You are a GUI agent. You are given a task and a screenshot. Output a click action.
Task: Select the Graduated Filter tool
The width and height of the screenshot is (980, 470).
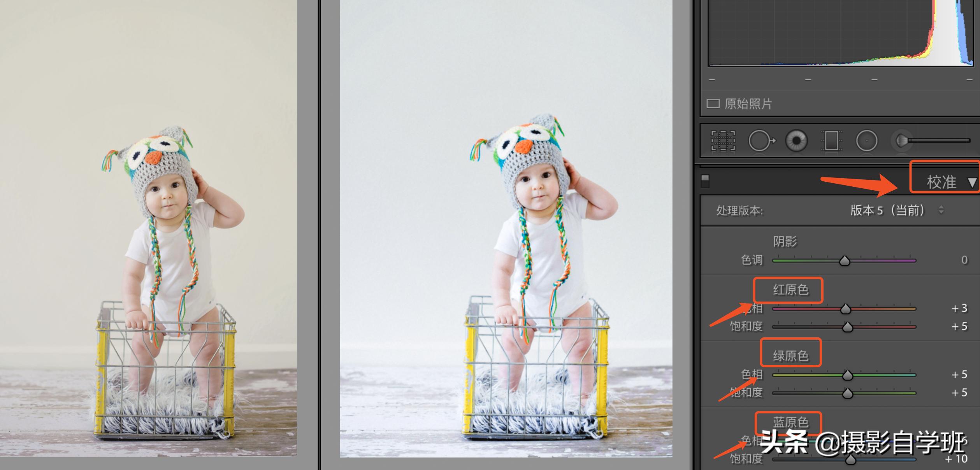click(x=831, y=141)
